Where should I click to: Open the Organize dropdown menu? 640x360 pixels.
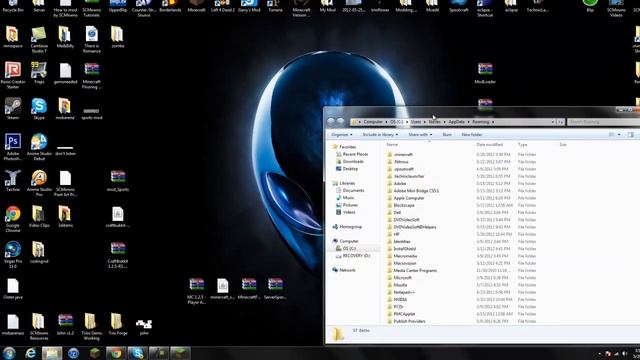coord(342,134)
